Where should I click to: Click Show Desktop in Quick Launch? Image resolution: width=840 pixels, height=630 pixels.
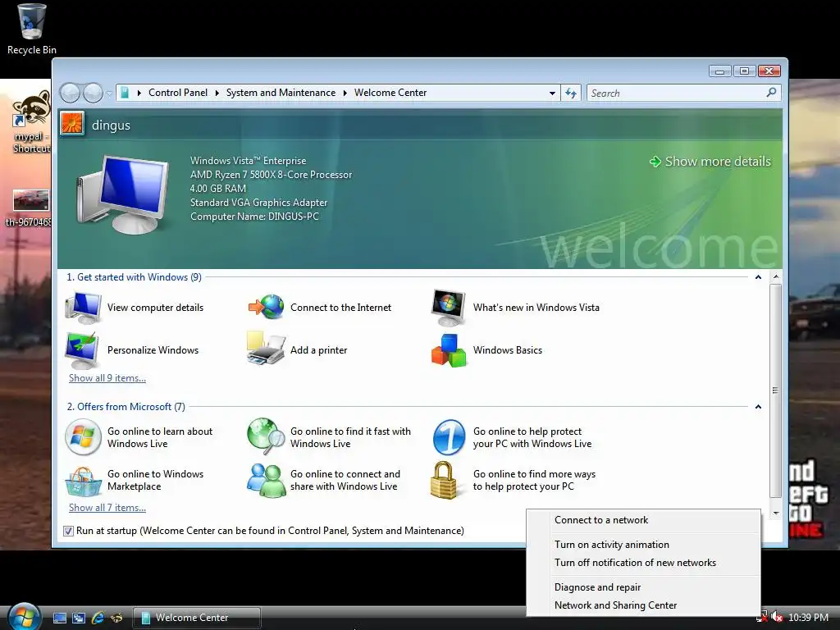[60, 618]
